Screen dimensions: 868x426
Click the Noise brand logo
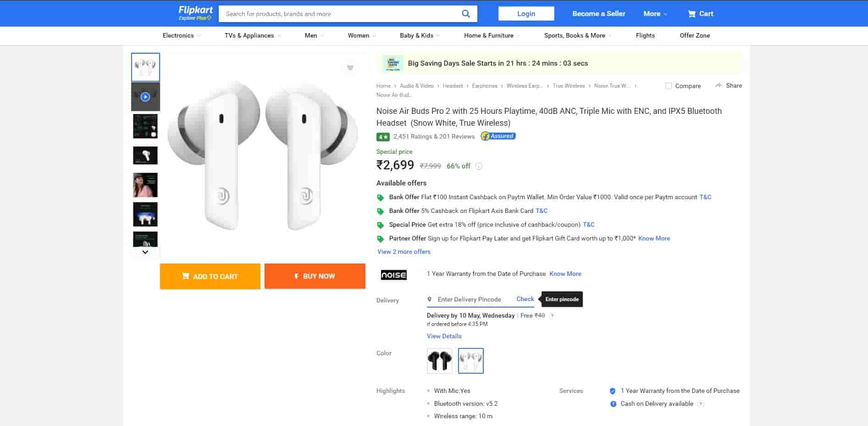(x=394, y=275)
